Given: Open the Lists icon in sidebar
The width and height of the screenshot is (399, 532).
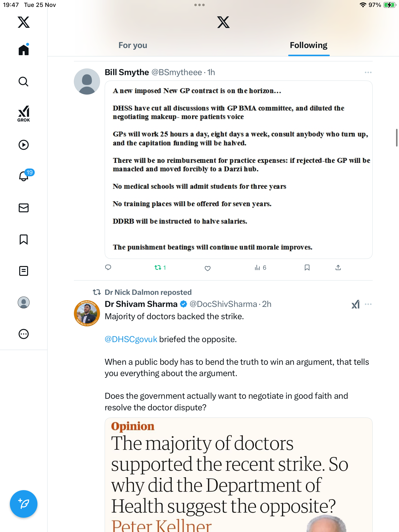Looking at the screenshot, I should click(x=24, y=271).
